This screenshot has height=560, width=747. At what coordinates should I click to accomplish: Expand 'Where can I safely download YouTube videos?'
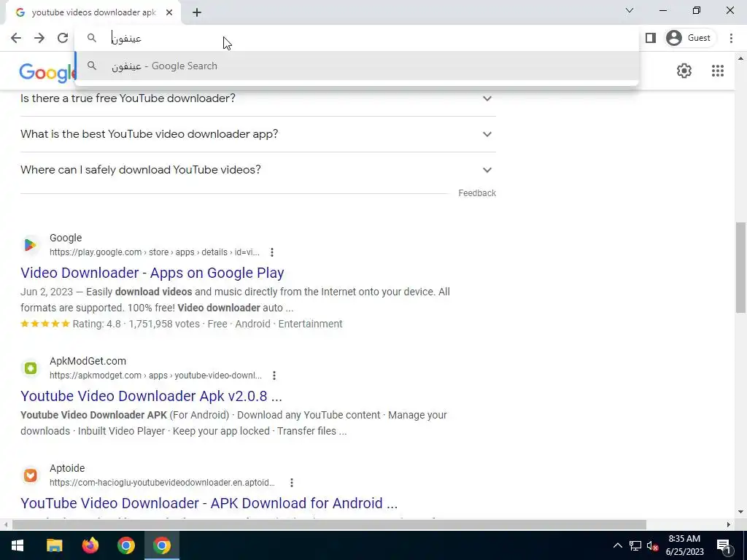258,170
